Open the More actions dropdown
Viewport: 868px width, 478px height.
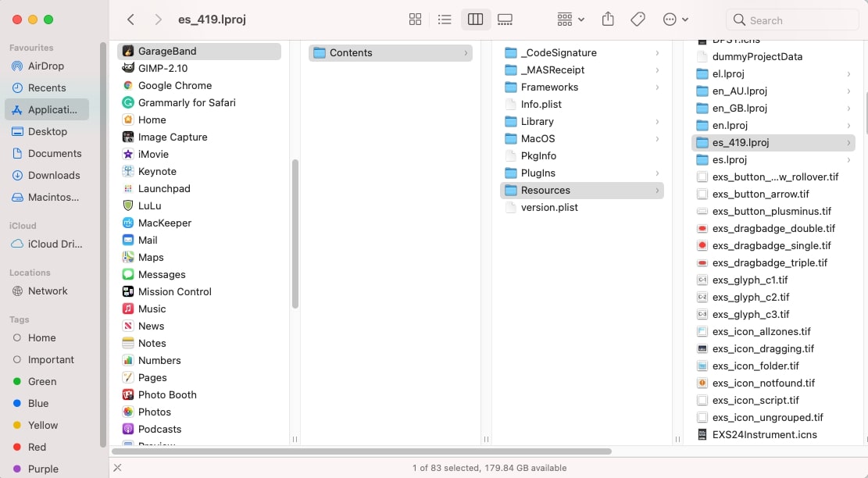tap(675, 20)
